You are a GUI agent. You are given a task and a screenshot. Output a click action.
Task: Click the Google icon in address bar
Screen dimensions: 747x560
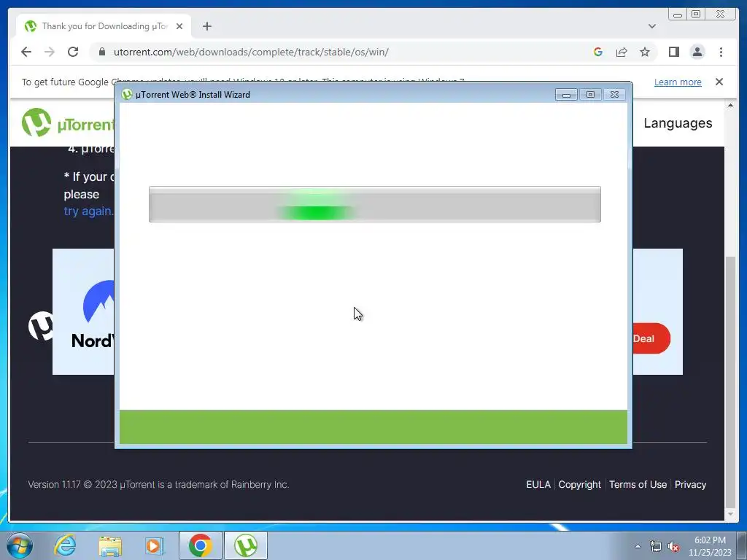point(598,52)
